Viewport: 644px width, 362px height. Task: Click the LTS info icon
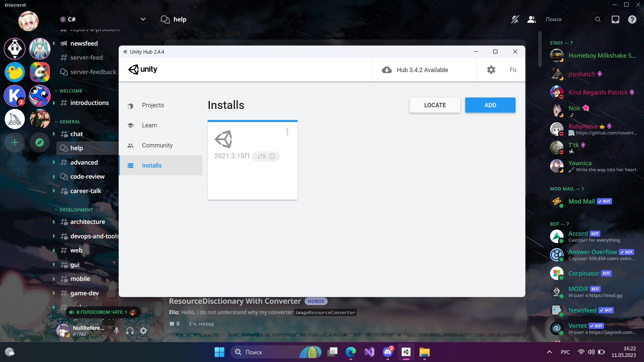pyautogui.click(x=272, y=156)
